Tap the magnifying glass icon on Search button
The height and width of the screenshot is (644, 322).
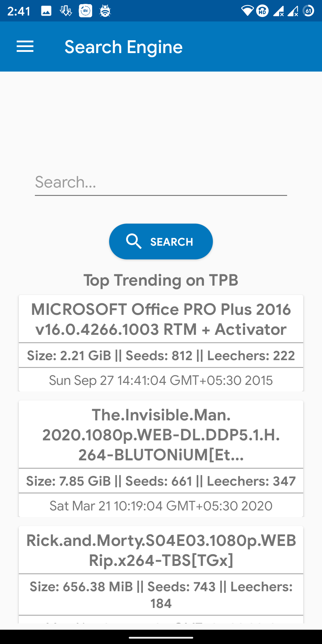point(134,241)
